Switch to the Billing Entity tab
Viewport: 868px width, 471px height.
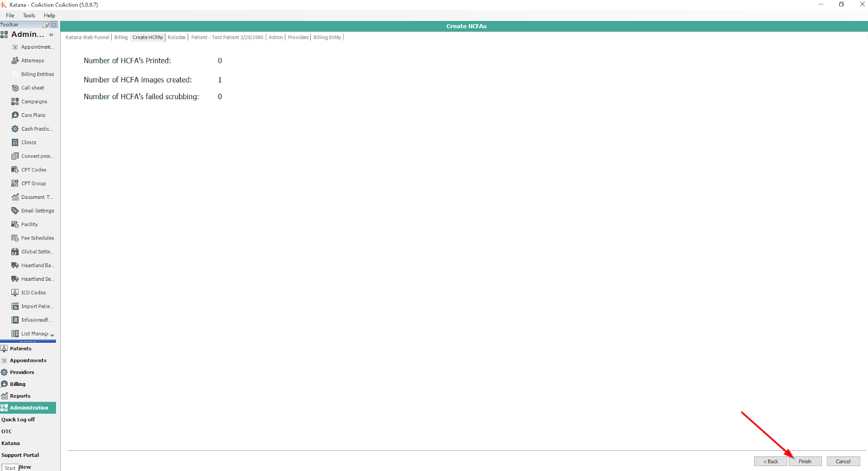(327, 37)
